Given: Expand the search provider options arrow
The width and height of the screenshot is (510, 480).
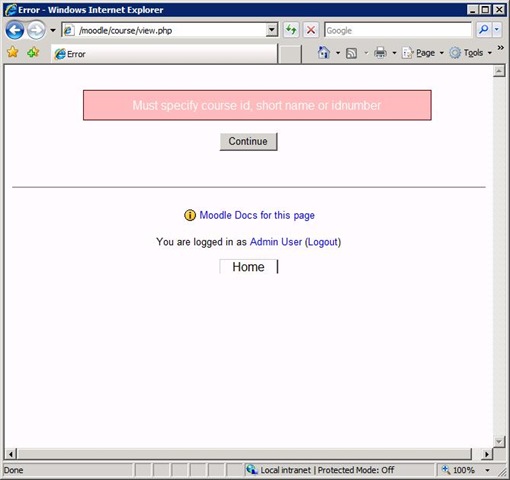Looking at the screenshot, I should tap(497, 30).
